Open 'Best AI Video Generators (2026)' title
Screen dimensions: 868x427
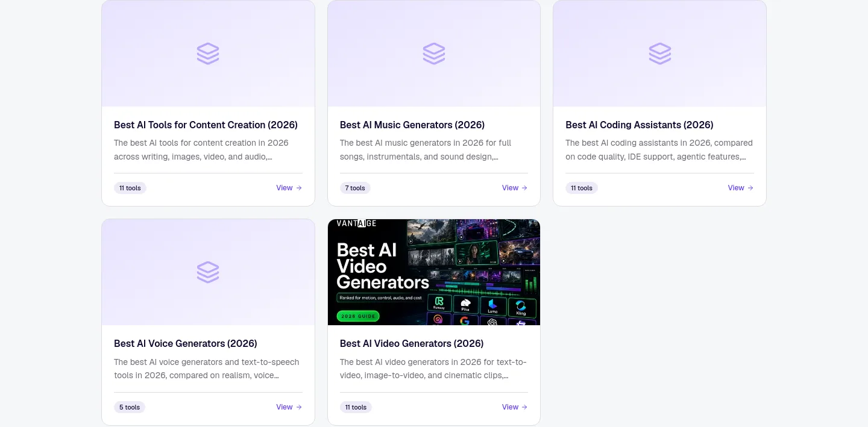412,343
